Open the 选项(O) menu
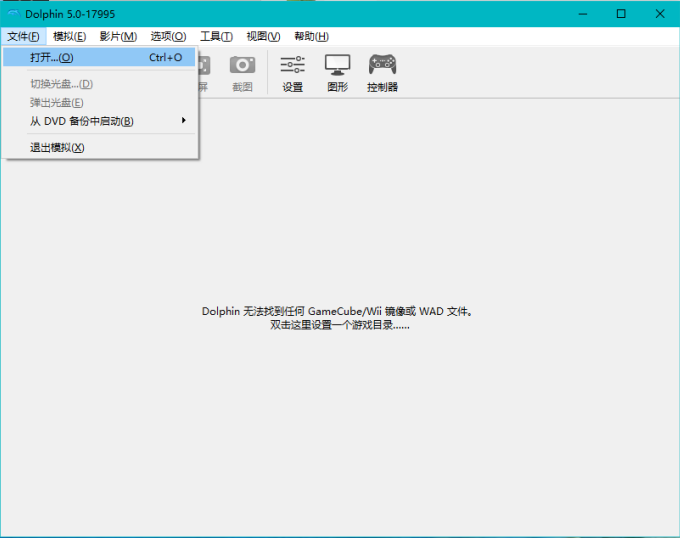The image size is (680, 538). (x=168, y=36)
